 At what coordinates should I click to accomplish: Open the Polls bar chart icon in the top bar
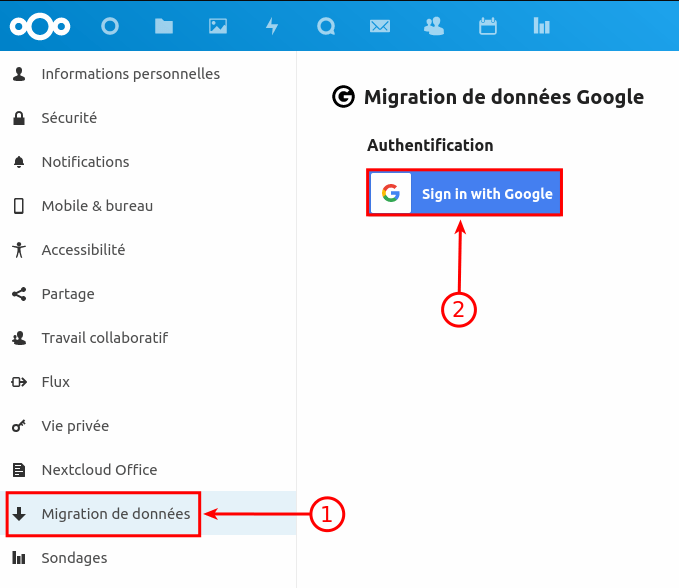pyautogui.click(x=542, y=26)
